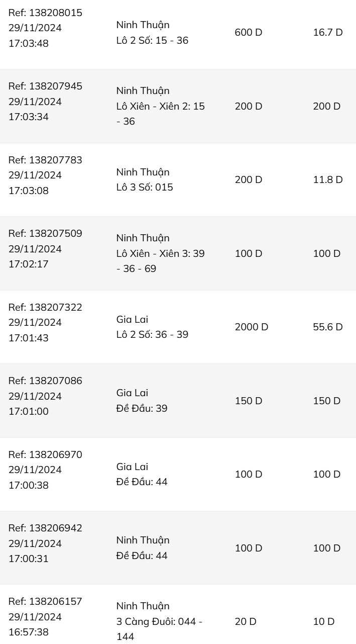Select the 55.6 D value
Viewport: 356px width, 644px height.
tap(328, 327)
